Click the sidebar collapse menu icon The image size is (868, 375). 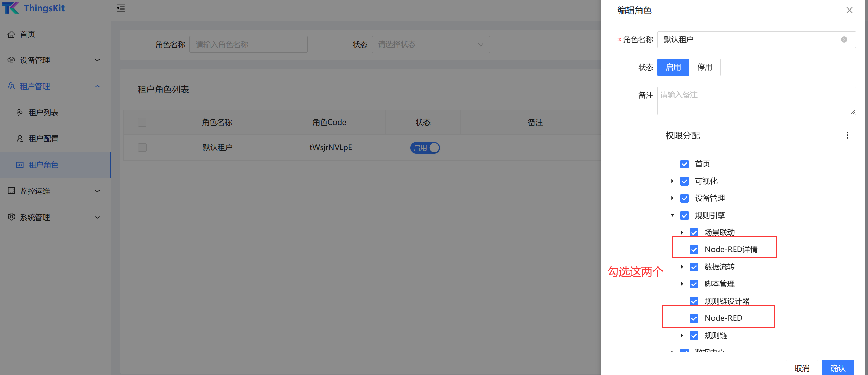coord(121,8)
